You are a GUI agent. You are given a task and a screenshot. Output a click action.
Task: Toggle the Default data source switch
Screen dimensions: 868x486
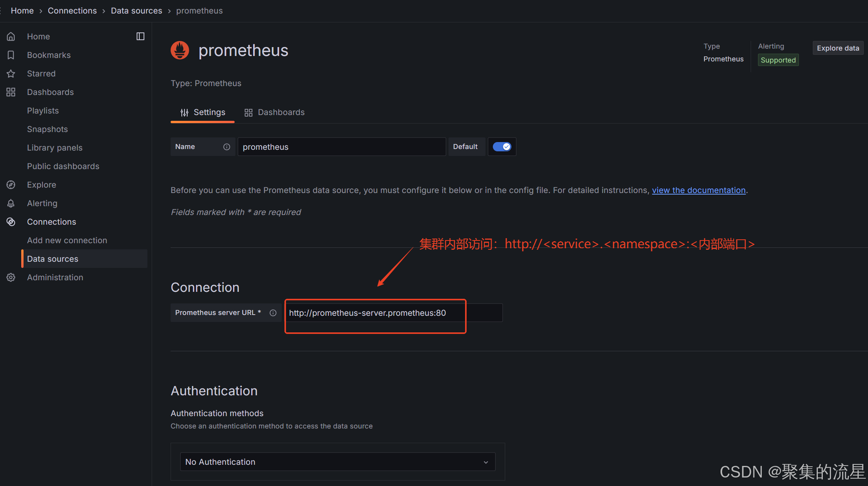coord(502,147)
